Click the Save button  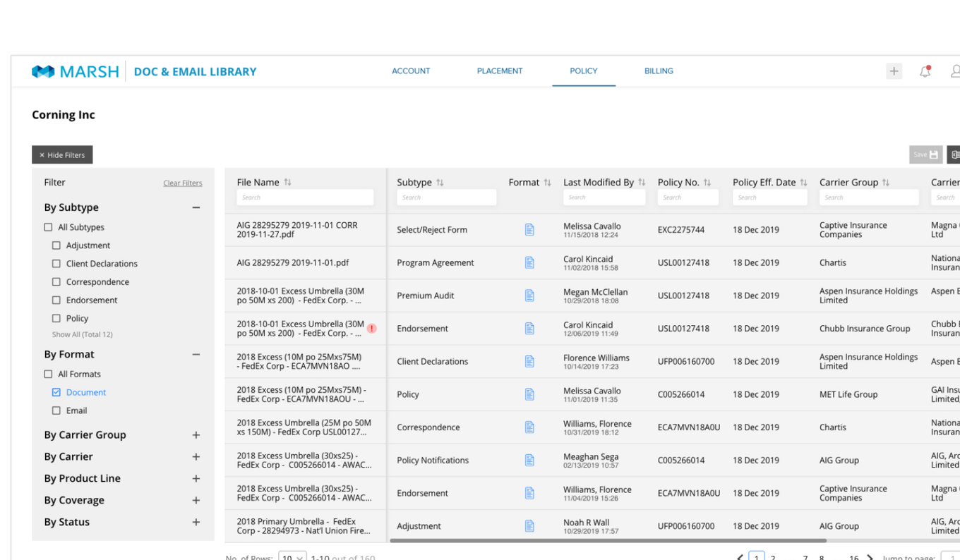[x=925, y=154]
